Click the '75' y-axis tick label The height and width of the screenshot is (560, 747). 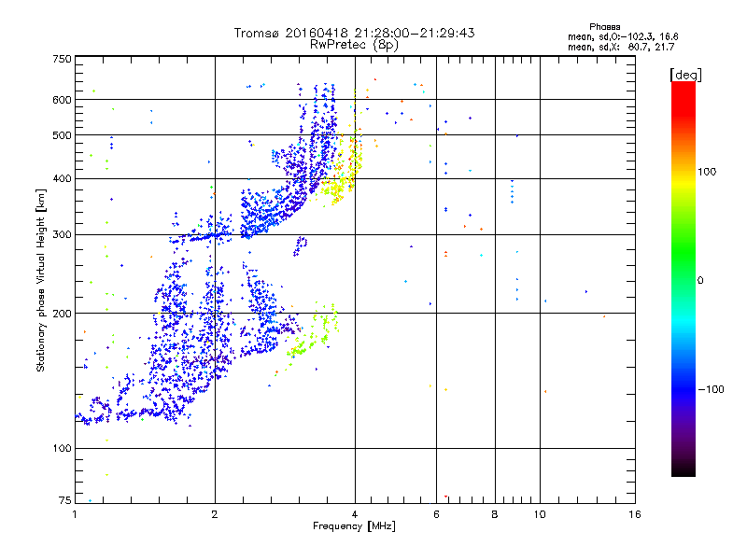coord(65,500)
